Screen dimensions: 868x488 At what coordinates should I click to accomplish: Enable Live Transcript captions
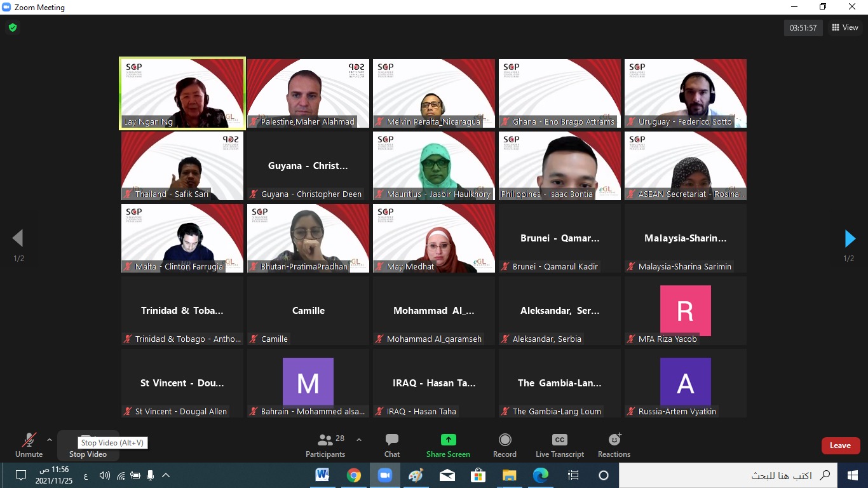(x=559, y=445)
